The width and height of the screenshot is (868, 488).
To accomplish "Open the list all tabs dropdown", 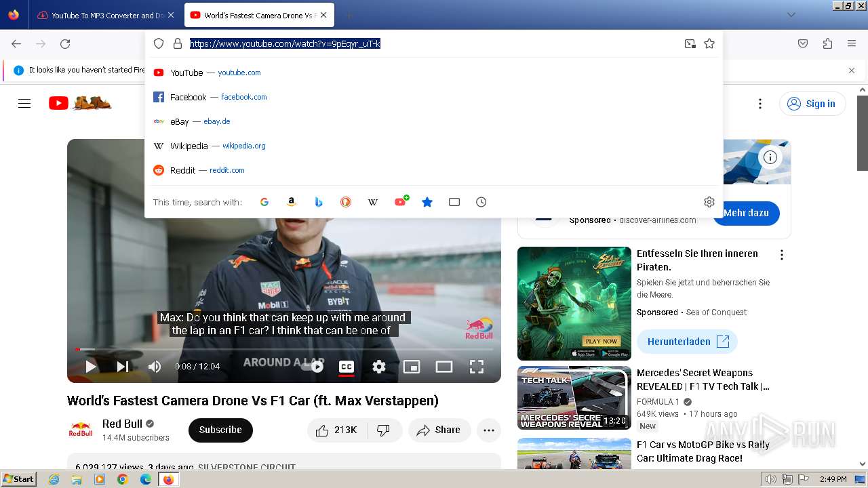I will click(791, 15).
